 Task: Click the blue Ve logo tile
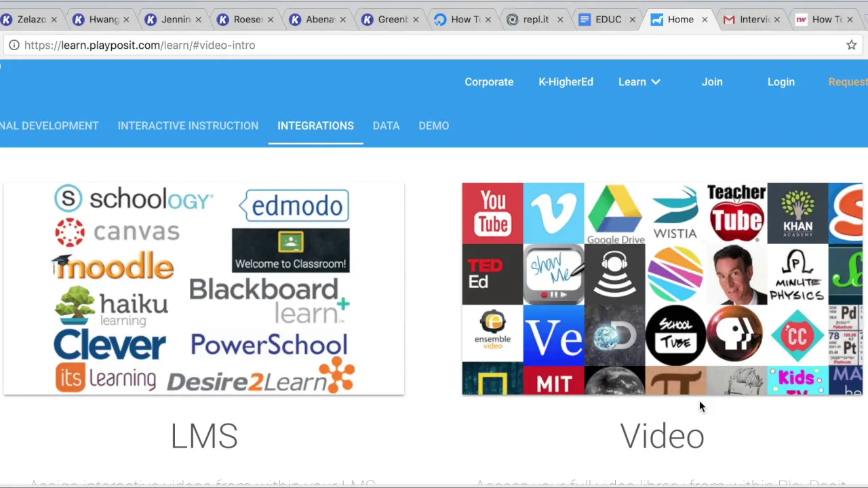(553, 335)
